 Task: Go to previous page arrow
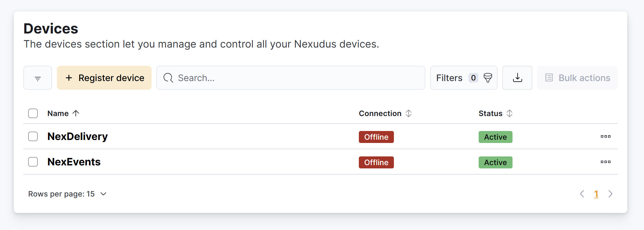click(582, 194)
